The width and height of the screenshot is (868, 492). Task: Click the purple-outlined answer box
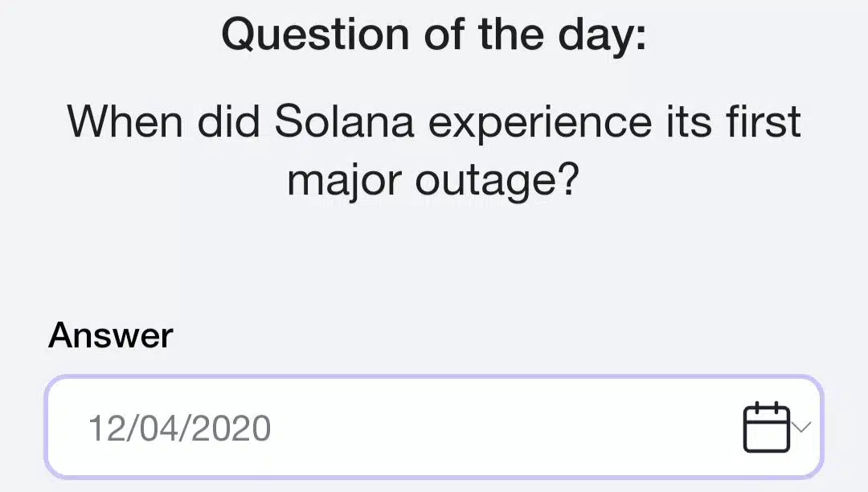click(x=434, y=427)
